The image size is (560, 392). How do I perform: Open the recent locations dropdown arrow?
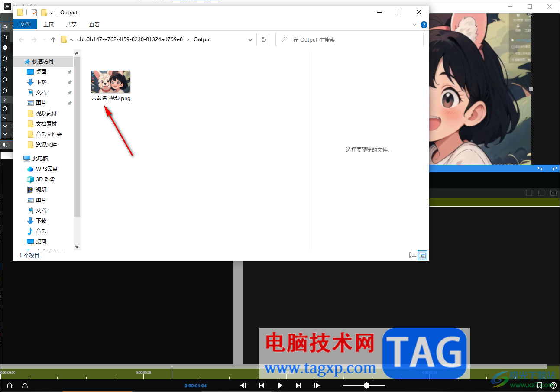pyautogui.click(x=44, y=40)
